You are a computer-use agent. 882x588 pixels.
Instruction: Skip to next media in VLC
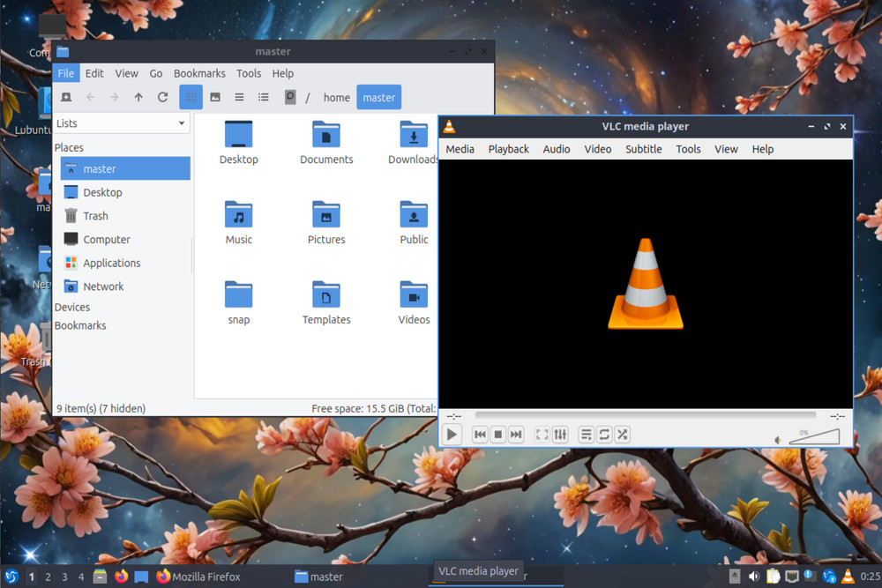tap(516, 434)
